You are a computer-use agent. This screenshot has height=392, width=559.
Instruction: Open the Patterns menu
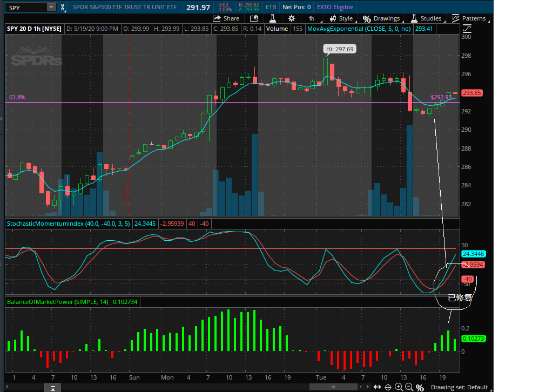coord(470,18)
